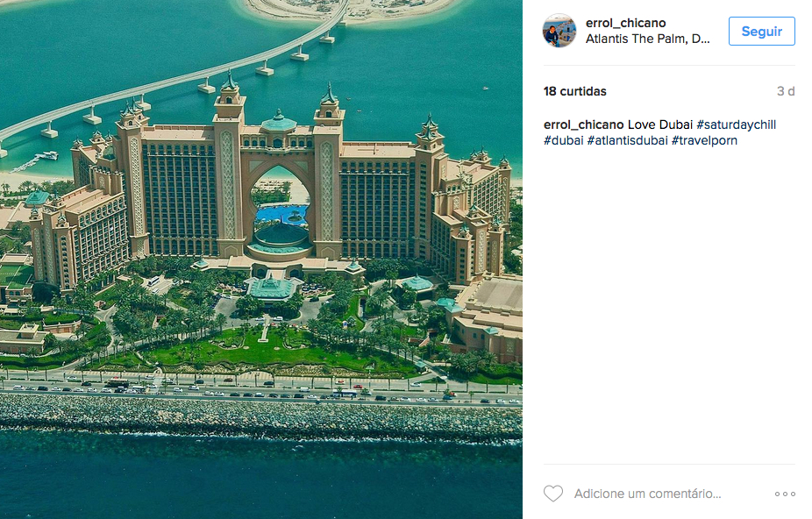Like the post with the heart icon
Image resolution: width=812 pixels, height=519 pixels.
click(553, 494)
